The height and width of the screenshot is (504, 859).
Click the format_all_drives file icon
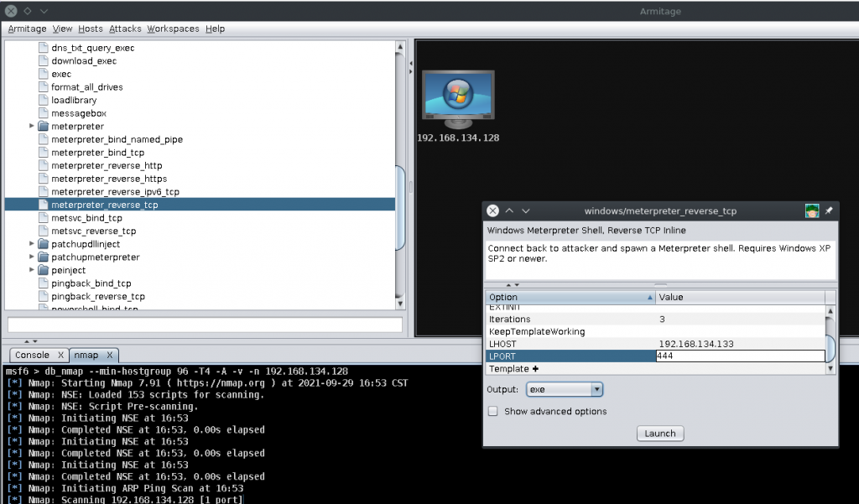point(44,87)
